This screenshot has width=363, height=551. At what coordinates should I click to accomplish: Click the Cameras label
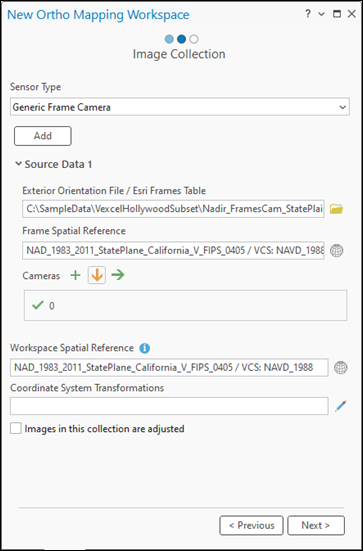pyautogui.click(x=41, y=276)
